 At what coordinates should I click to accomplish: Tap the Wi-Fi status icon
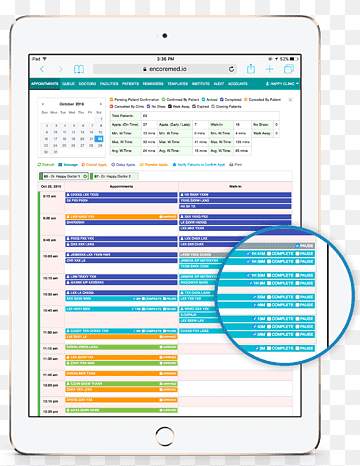point(45,59)
